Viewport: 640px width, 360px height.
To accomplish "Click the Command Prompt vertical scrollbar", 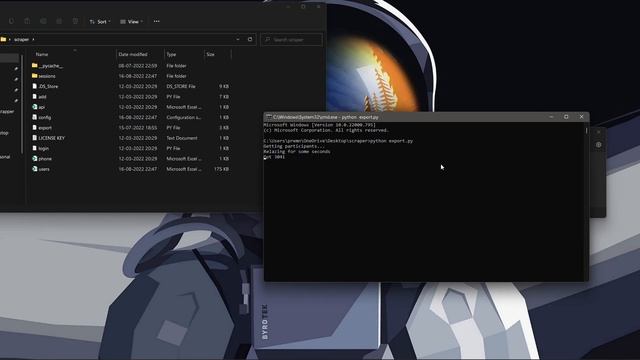I will coord(587,131).
